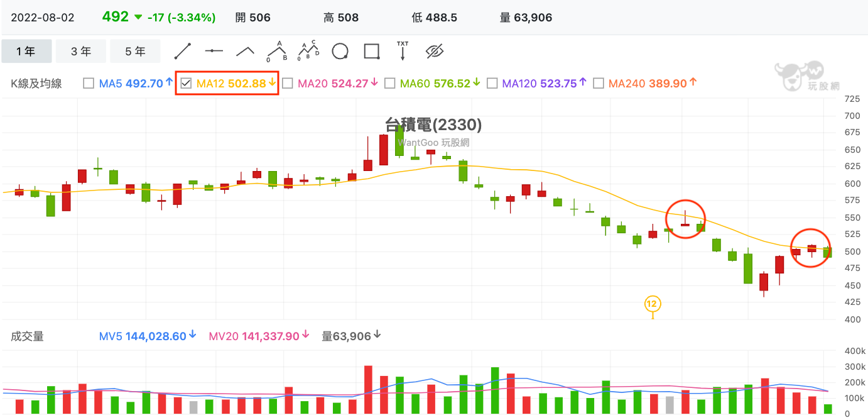The image size is (868, 420).
Task: Tick the MA240 moving average checkbox
Action: pos(599,83)
